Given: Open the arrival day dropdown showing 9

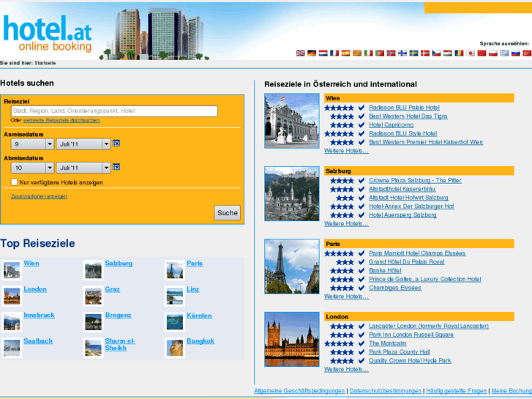Looking at the screenshot, I should click(x=33, y=144).
